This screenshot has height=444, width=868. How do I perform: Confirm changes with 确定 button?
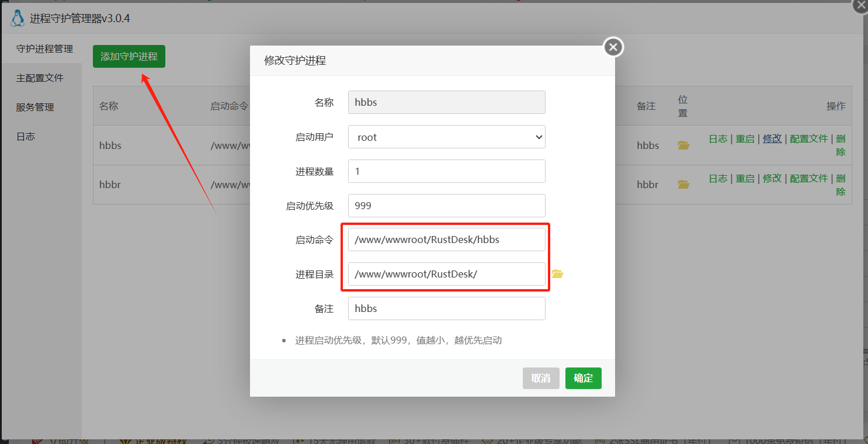tap(583, 378)
